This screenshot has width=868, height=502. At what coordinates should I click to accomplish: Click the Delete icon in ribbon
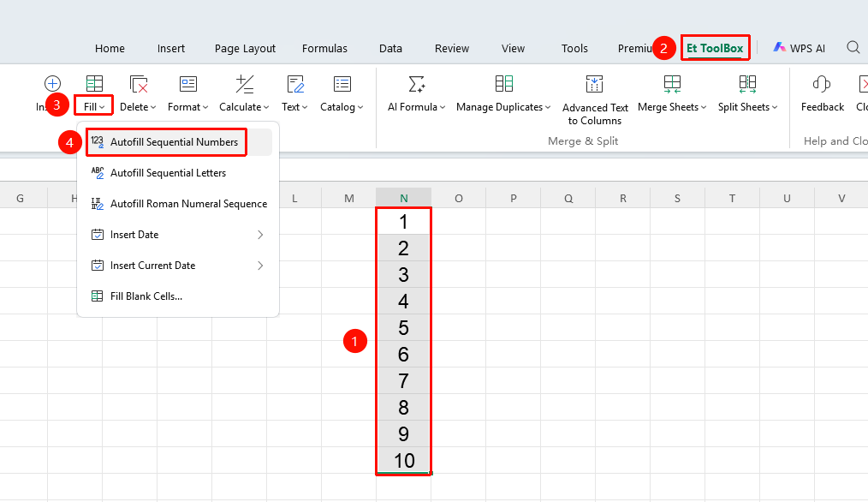coord(139,84)
